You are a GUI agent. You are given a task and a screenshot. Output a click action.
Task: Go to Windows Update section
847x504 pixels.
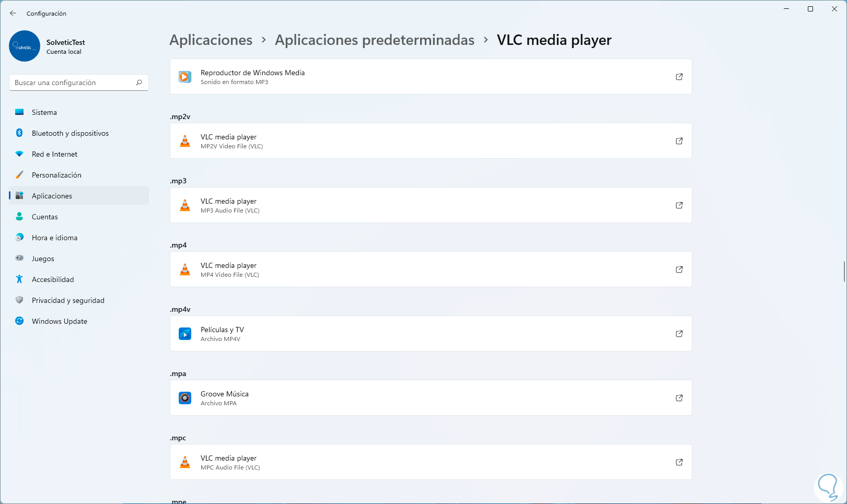tap(59, 321)
